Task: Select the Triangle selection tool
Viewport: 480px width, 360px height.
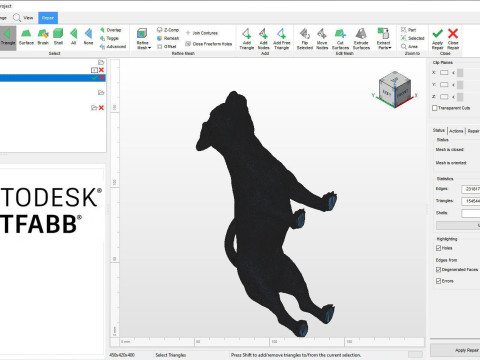Action: [x=7, y=37]
